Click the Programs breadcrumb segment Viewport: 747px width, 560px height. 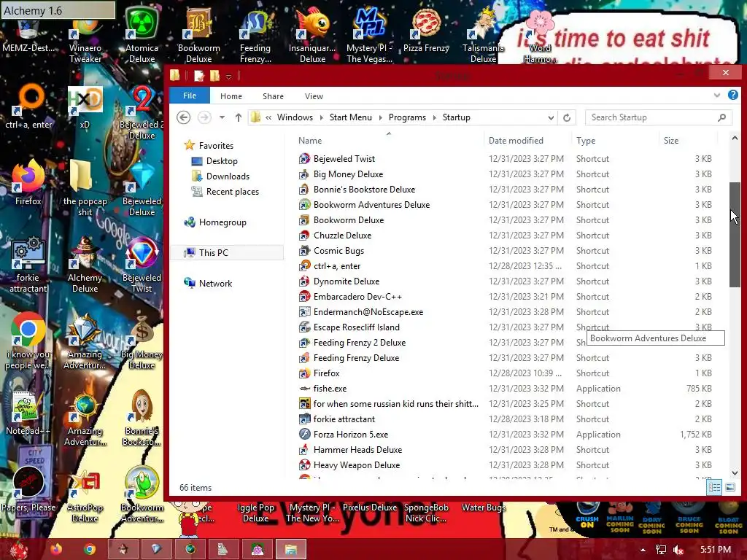tap(407, 117)
